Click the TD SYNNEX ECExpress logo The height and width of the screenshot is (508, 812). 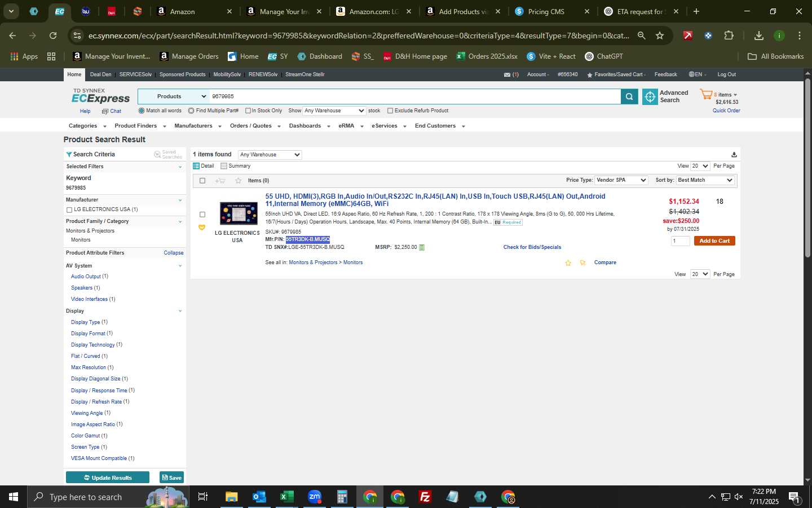[100, 97]
